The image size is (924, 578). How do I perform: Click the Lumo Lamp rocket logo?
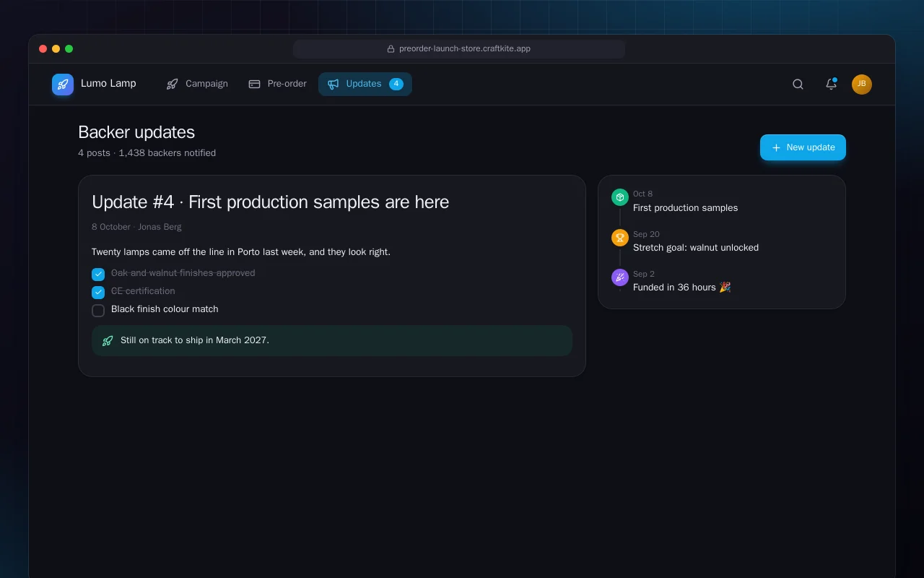(63, 85)
